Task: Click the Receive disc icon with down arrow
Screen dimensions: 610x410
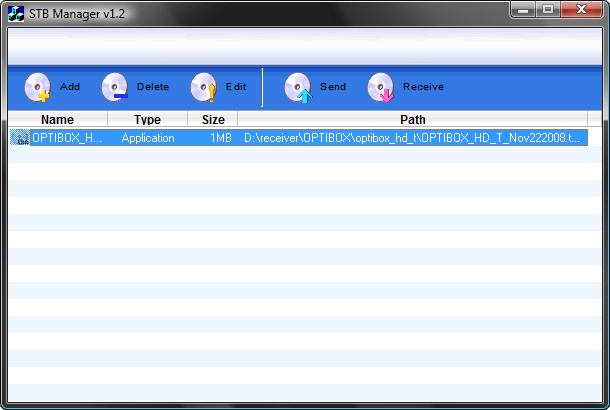Action: 381,88
